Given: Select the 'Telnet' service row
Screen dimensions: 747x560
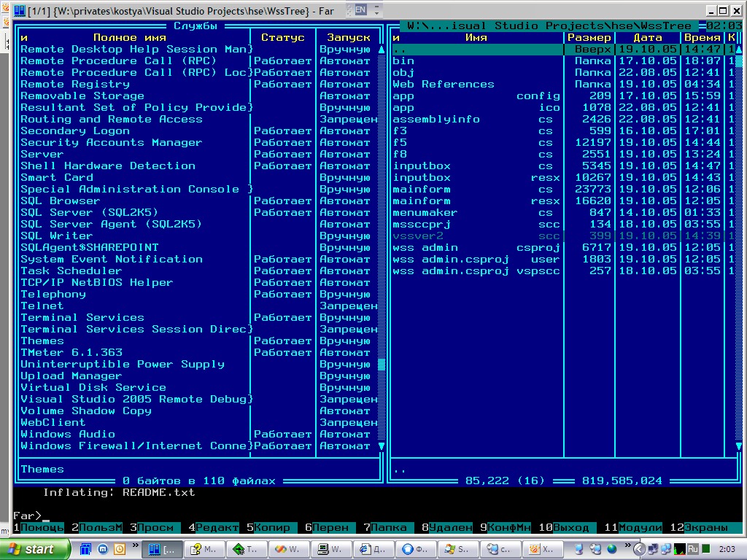Looking at the screenshot, I should tap(198, 306).
